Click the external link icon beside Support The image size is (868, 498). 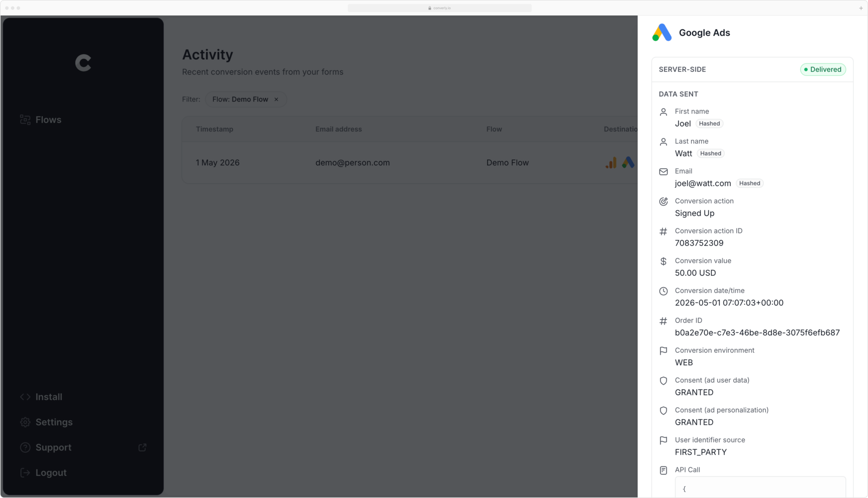click(142, 447)
